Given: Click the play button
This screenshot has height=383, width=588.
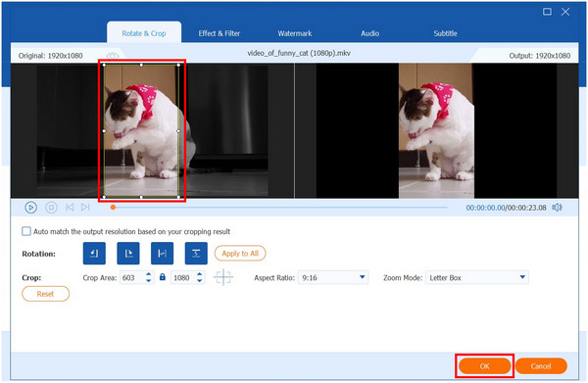Looking at the screenshot, I should click(30, 208).
